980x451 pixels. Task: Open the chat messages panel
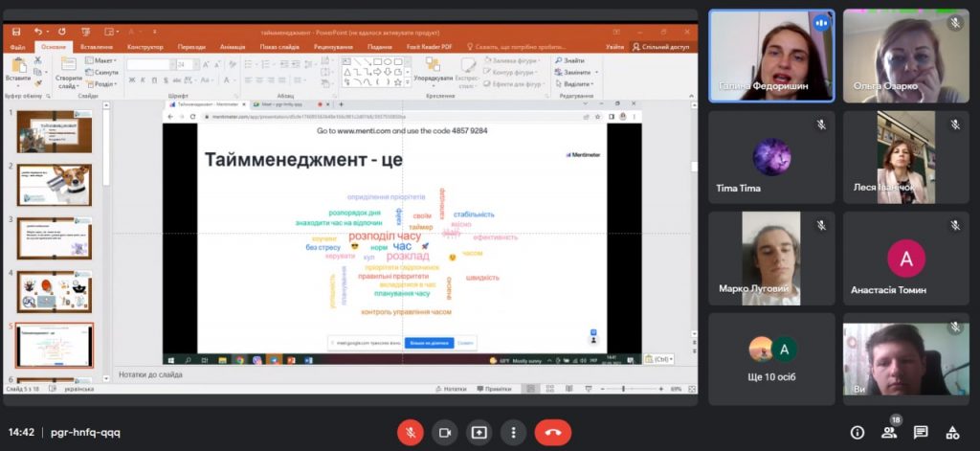click(x=921, y=433)
